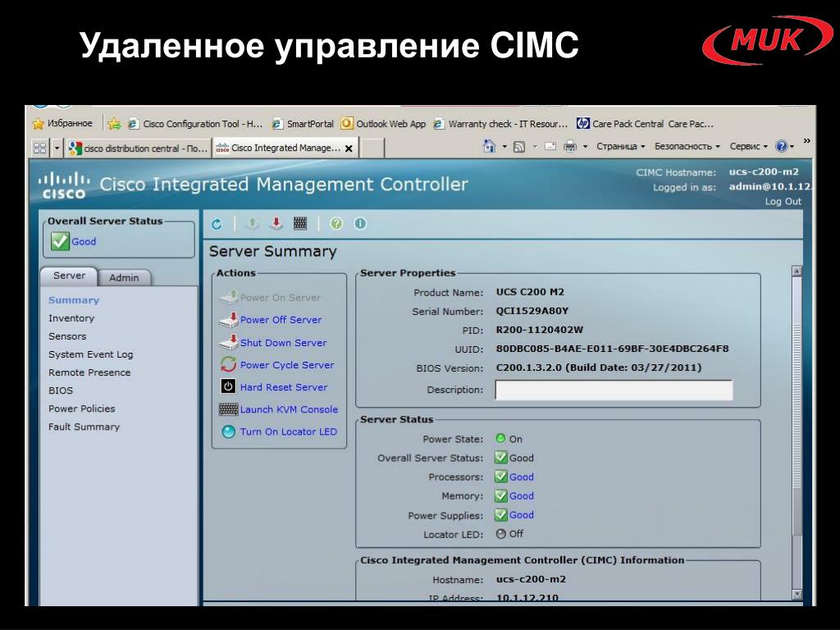Screen dimensions: 840x630
Task: Open System Event Log page
Action: (90, 354)
